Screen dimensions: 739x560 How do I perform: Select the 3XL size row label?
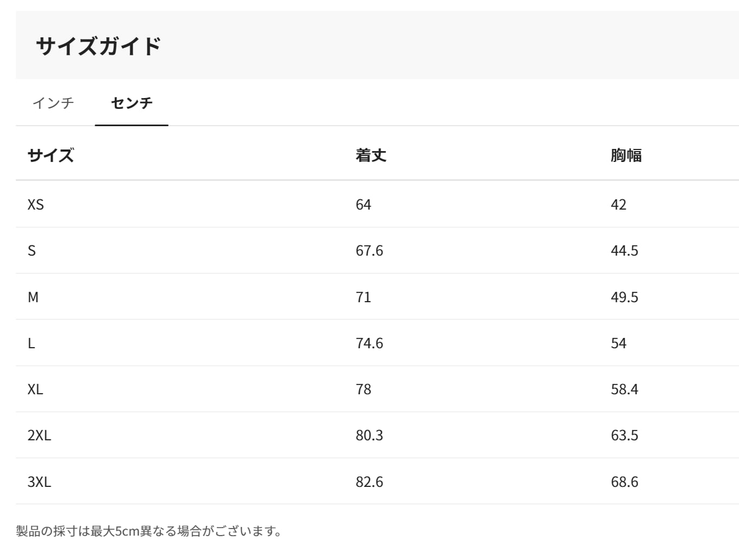pos(39,482)
